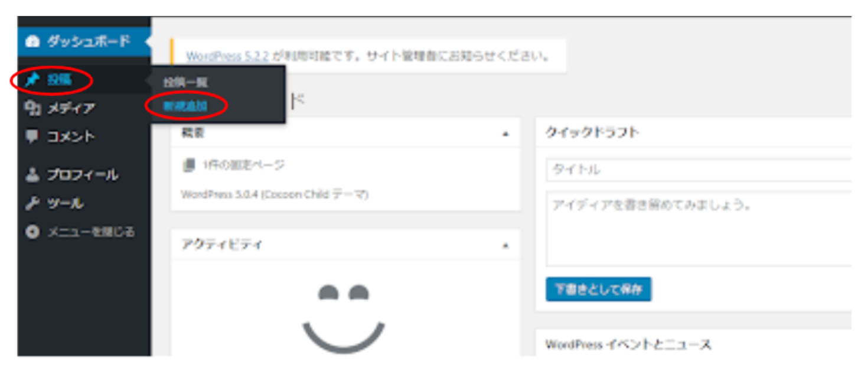
Task: Click the Media icon in the sidebar
Action: click(x=32, y=109)
